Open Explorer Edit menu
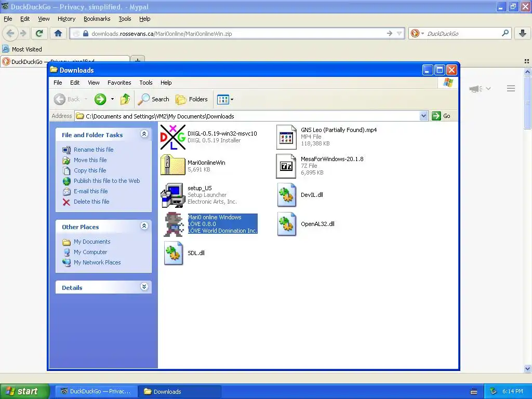 pyautogui.click(x=75, y=83)
